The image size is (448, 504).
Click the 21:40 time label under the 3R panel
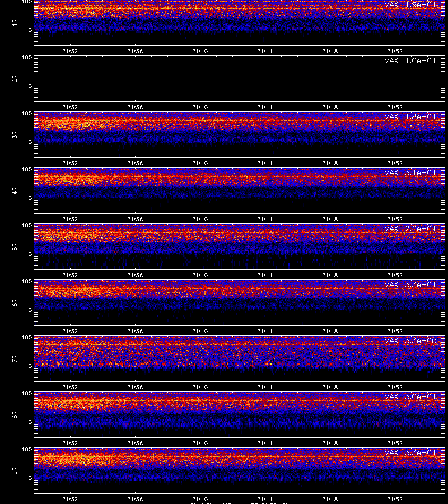199,164
